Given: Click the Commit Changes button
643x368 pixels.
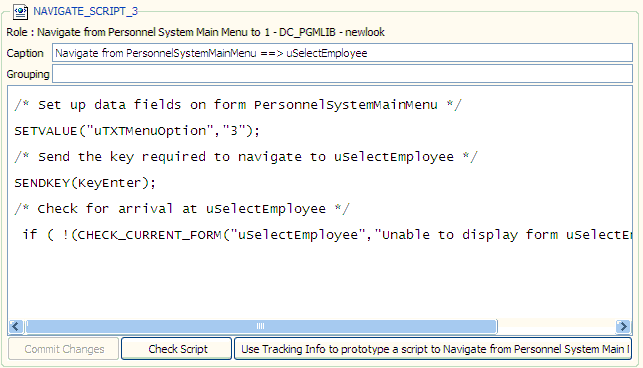Looking at the screenshot, I should point(64,349).
